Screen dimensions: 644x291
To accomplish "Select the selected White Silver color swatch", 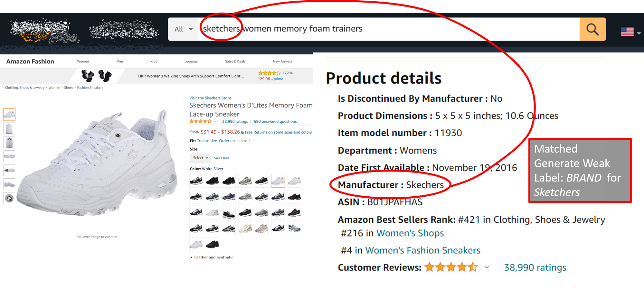I will pyautogui.click(x=278, y=181).
